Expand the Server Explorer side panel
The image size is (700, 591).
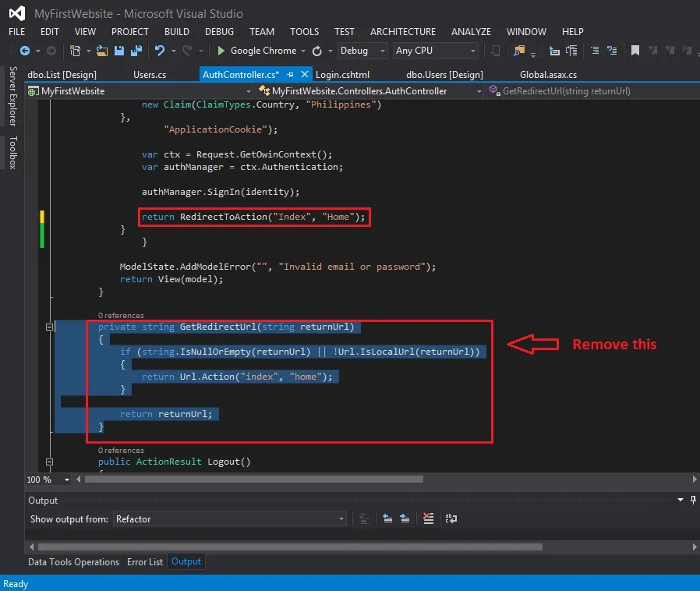[13, 96]
